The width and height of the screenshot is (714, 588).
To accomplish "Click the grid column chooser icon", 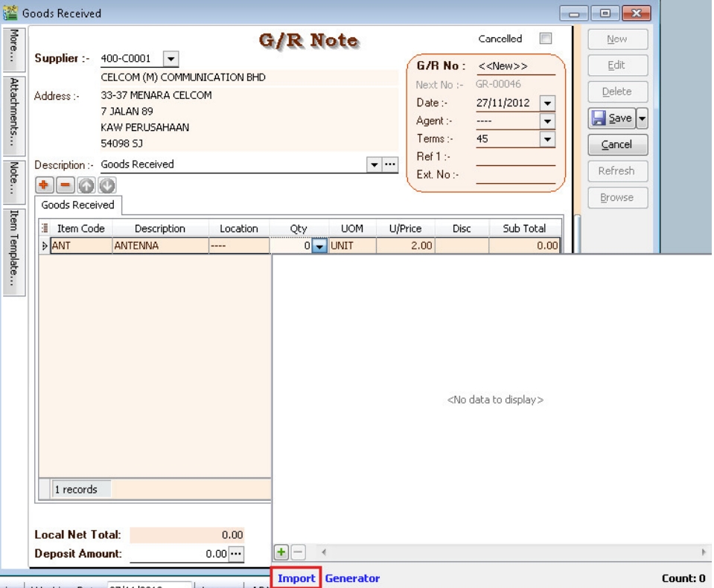I will tap(45, 229).
